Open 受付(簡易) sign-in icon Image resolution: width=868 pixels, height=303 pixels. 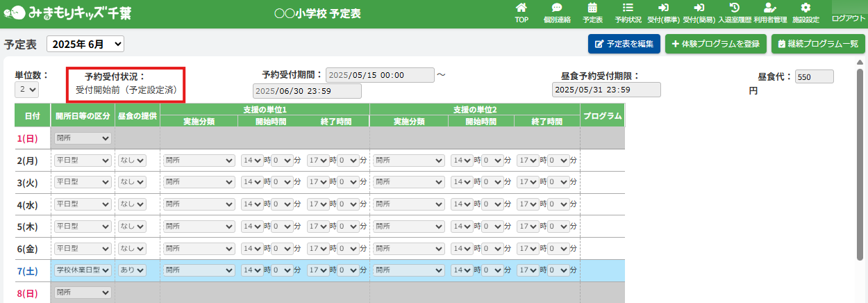[699, 8]
